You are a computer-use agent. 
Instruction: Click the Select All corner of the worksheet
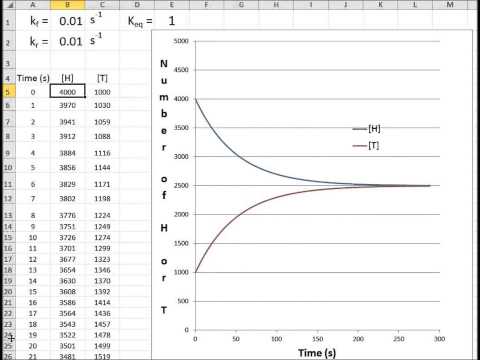pyautogui.click(x=8, y=4)
